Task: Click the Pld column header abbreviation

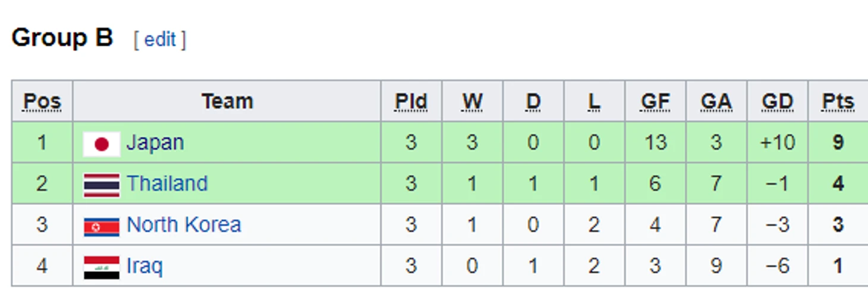Action: pyautogui.click(x=411, y=102)
